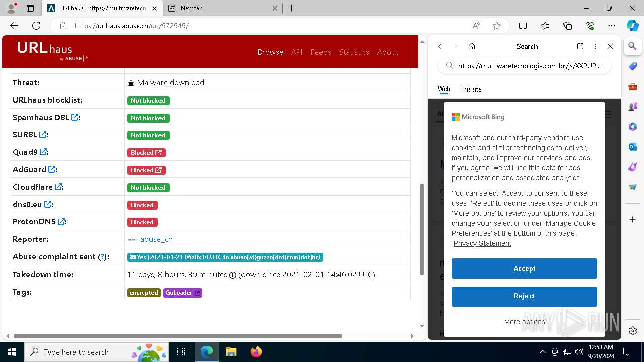Open the Copilot icon in toolbar

633,26
